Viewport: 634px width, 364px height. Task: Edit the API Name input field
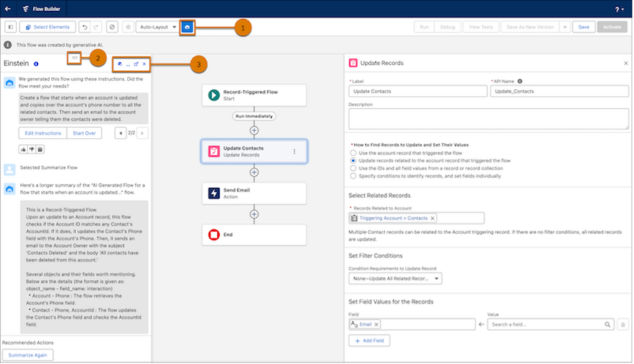click(x=559, y=92)
